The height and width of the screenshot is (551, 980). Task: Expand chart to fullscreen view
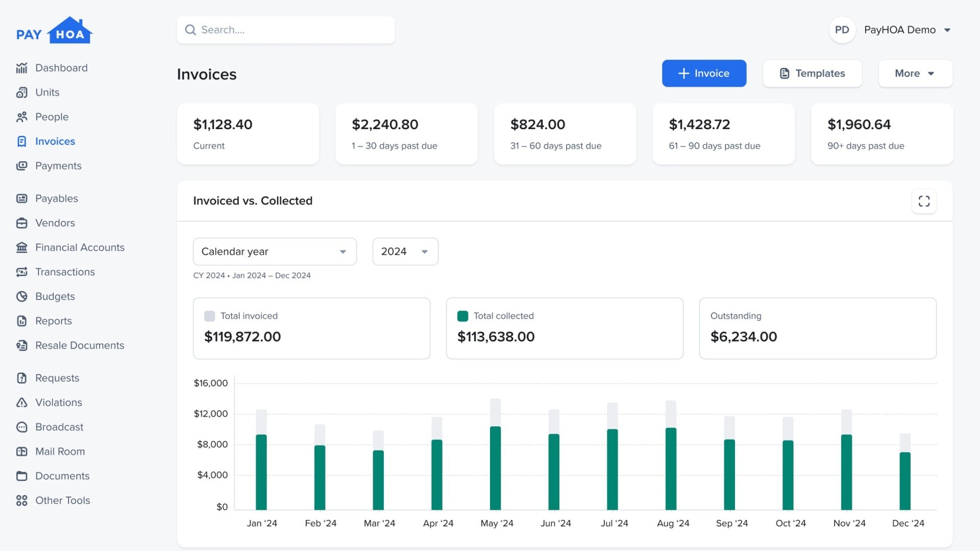[x=924, y=201]
